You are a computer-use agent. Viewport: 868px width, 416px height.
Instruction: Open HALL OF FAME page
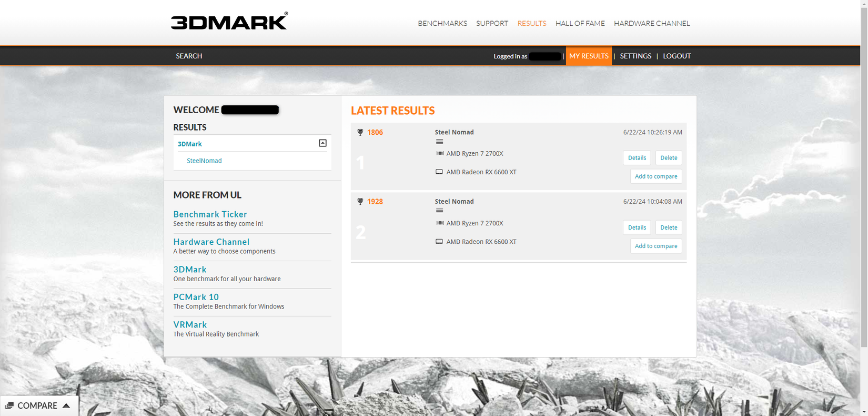[580, 23]
